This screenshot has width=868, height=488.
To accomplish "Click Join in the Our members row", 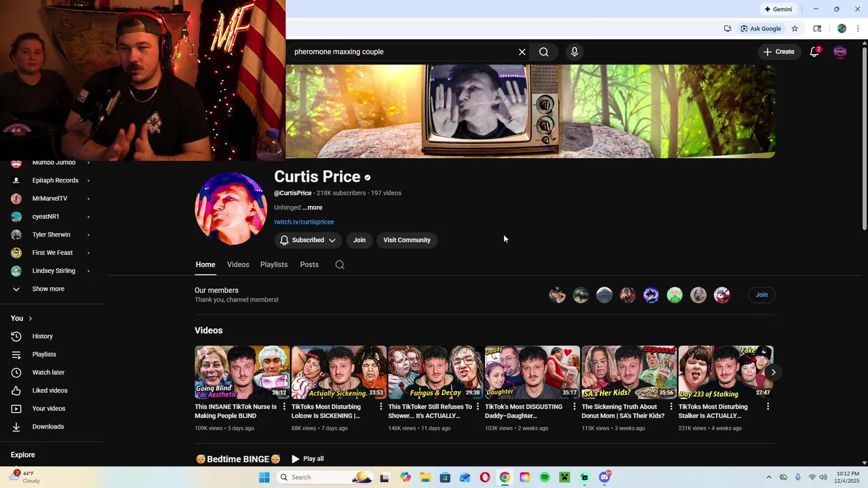I will [x=762, y=295].
